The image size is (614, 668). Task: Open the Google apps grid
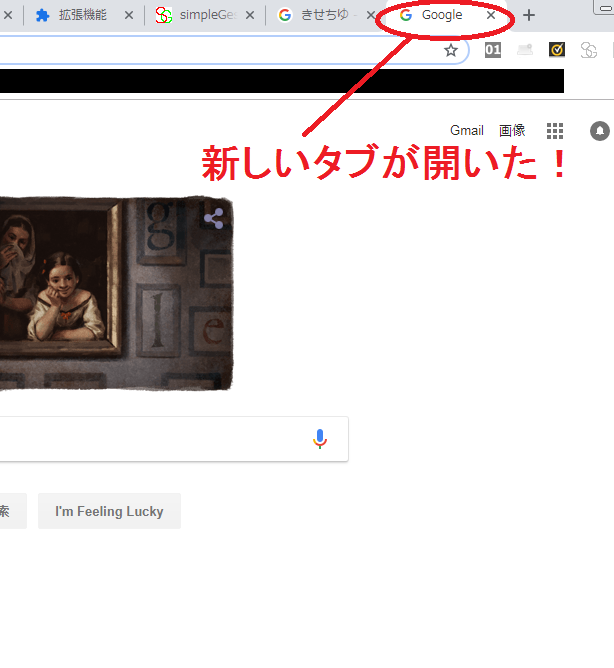point(555,131)
